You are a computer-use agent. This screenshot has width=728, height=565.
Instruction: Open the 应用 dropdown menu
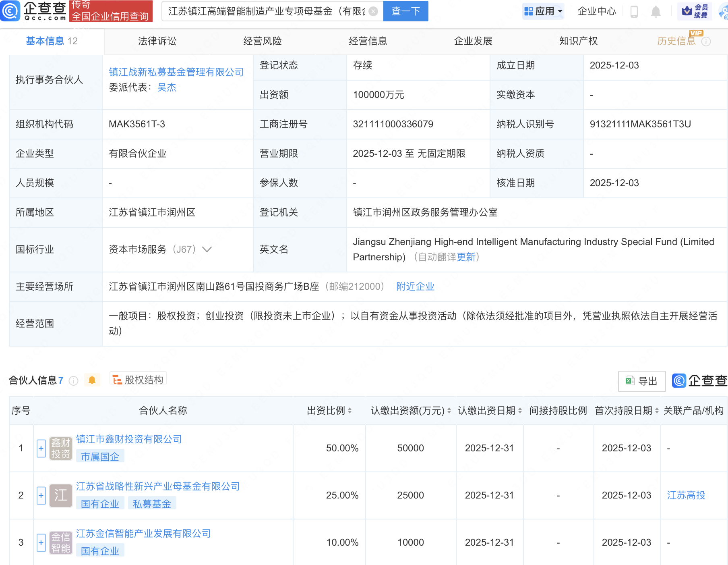pos(544,11)
